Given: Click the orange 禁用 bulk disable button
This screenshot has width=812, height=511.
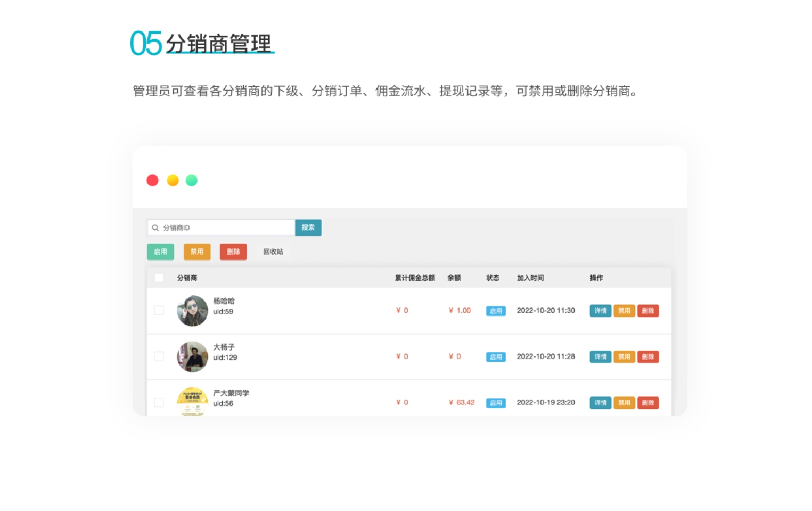Looking at the screenshot, I should pos(197,252).
